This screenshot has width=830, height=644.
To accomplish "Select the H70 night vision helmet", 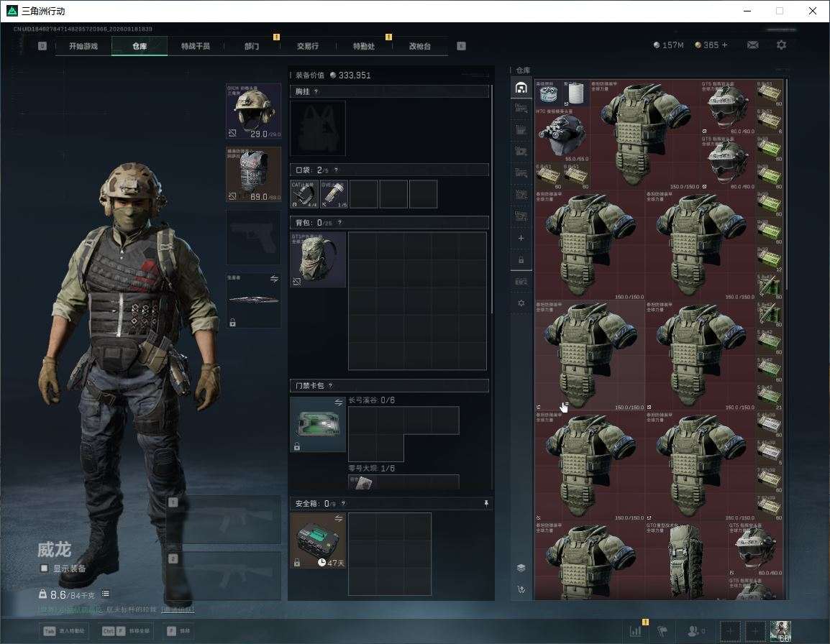I will (x=562, y=135).
